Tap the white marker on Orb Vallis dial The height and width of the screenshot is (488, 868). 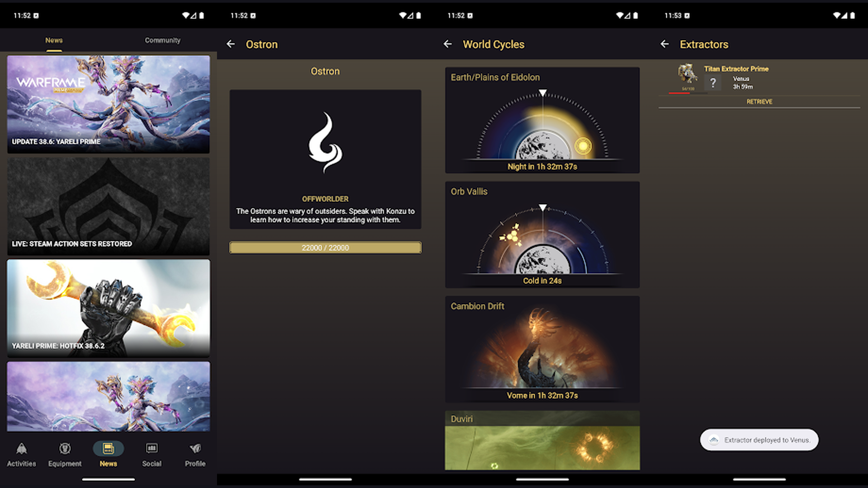click(542, 207)
